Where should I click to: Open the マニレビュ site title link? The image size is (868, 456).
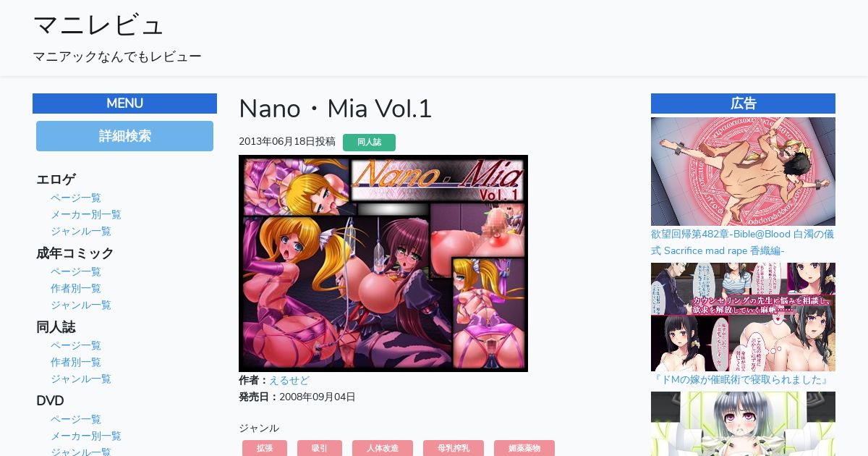pos(98,25)
